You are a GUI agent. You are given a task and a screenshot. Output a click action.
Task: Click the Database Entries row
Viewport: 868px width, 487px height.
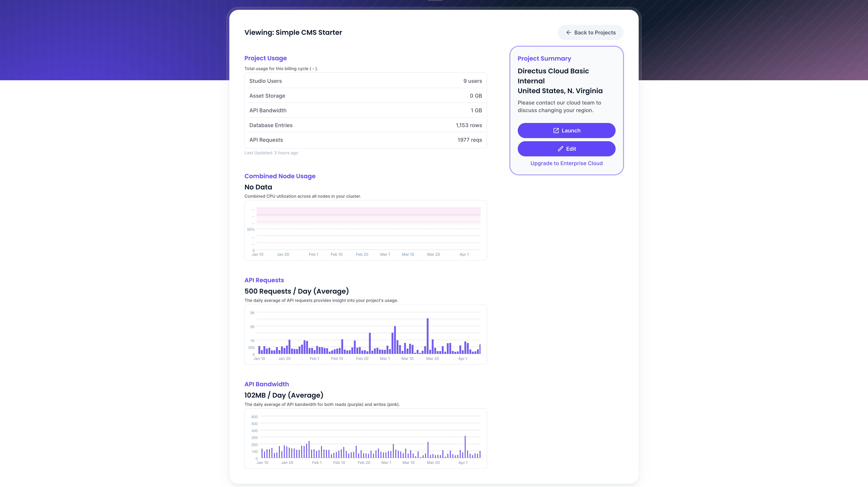(x=365, y=125)
